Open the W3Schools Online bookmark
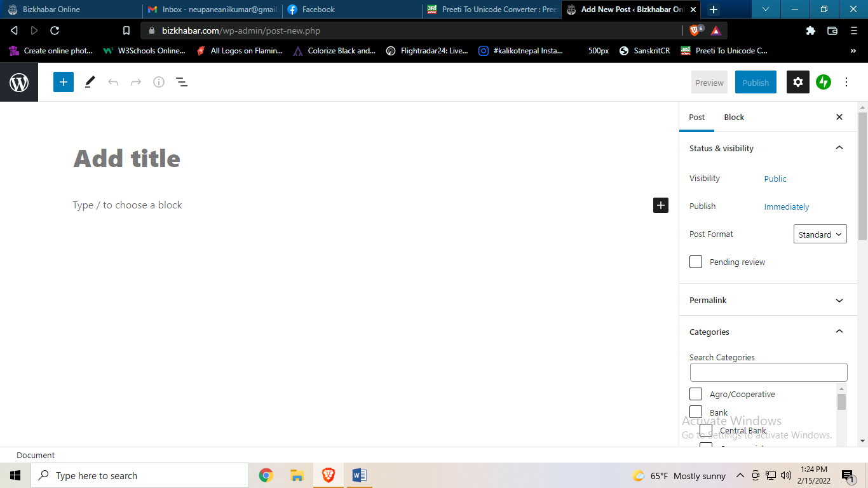868x488 pixels. coord(144,51)
